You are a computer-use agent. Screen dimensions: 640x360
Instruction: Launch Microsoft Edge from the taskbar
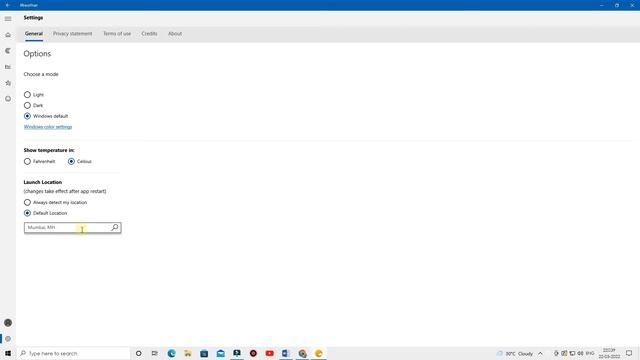[x=171, y=353]
